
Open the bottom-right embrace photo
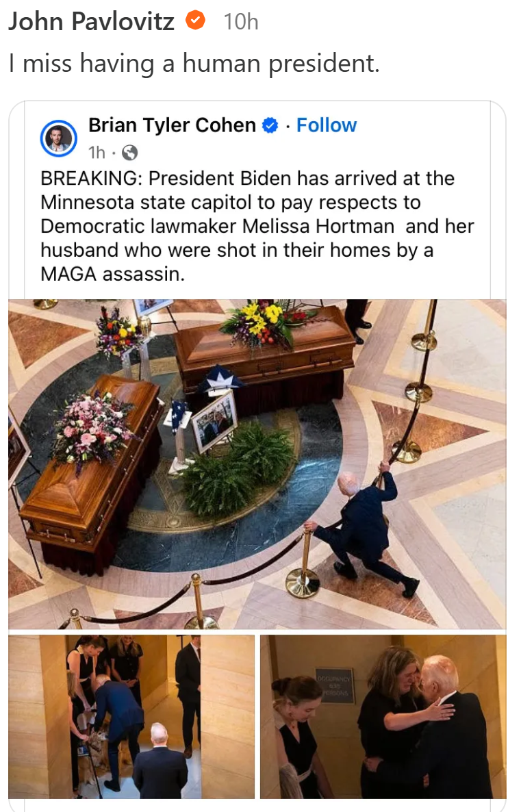tap(383, 717)
